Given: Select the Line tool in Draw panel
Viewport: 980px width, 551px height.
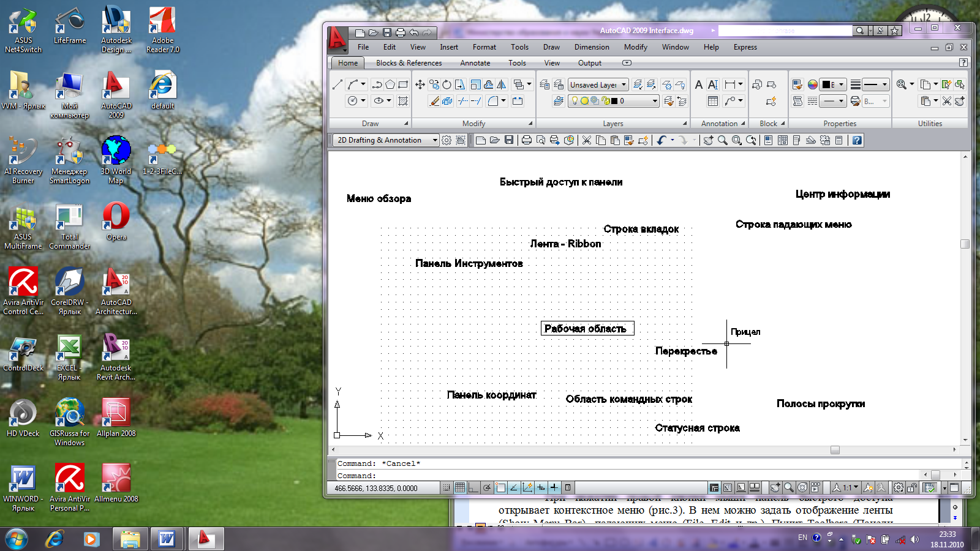Looking at the screenshot, I should (x=337, y=84).
